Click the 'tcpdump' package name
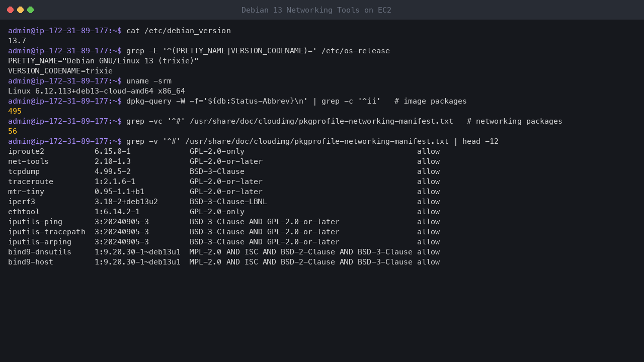Screen dimensions: 644x362 click(24, 171)
